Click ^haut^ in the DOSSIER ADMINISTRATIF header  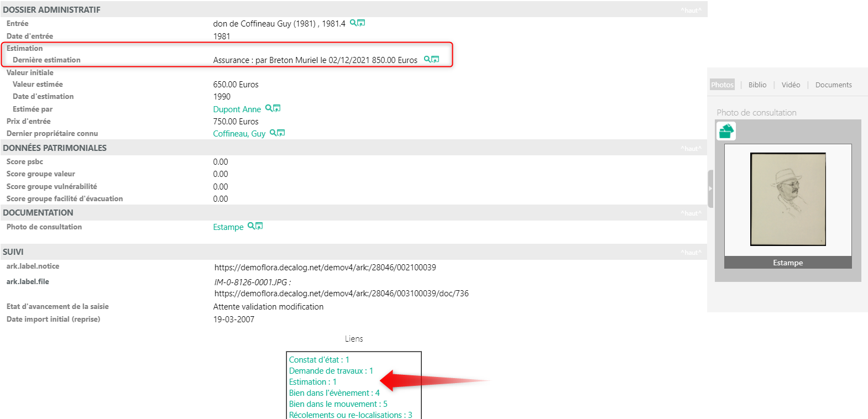tap(691, 10)
